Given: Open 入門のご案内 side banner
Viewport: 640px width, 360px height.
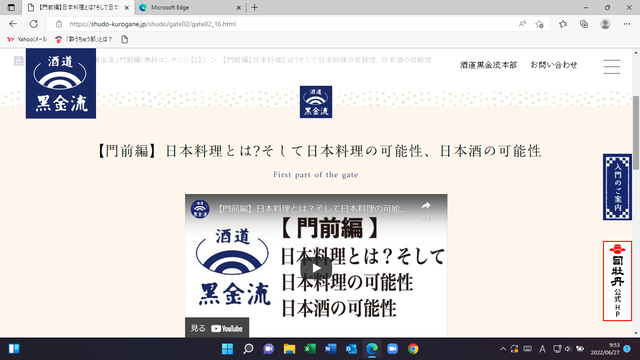Looking at the screenshot, I should pos(617,187).
